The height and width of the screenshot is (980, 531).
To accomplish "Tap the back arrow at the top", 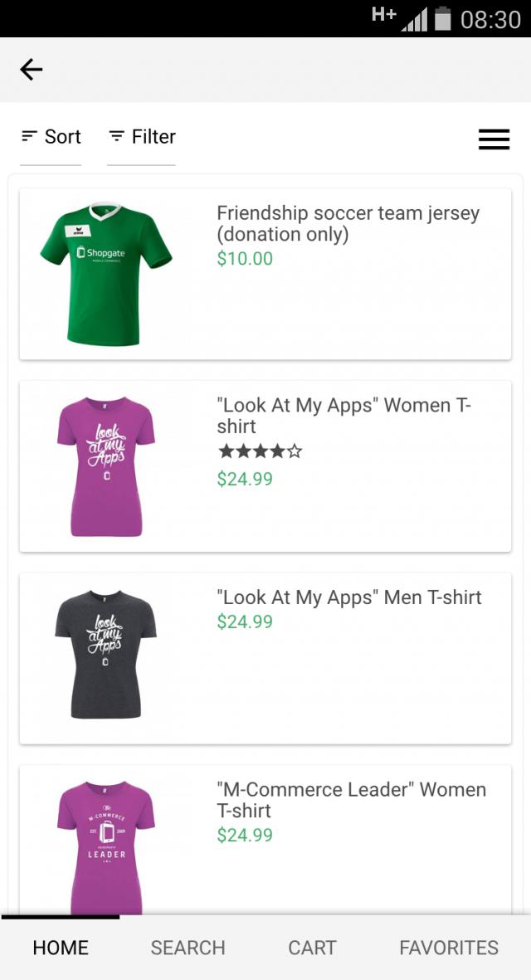I will point(31,70).
